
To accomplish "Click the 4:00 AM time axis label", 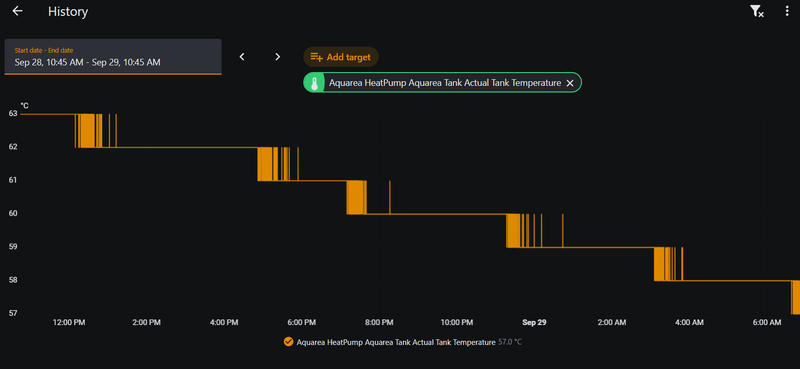I will click(x=689, y=323).
